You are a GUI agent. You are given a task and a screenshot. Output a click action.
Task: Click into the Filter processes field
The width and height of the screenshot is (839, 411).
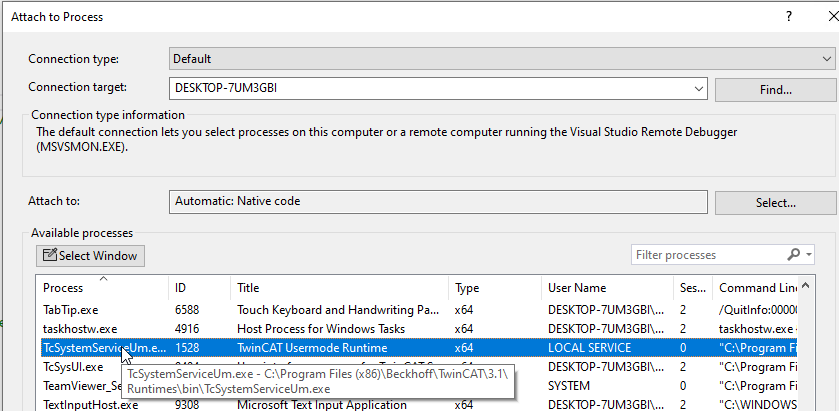[x=705, y=255]
